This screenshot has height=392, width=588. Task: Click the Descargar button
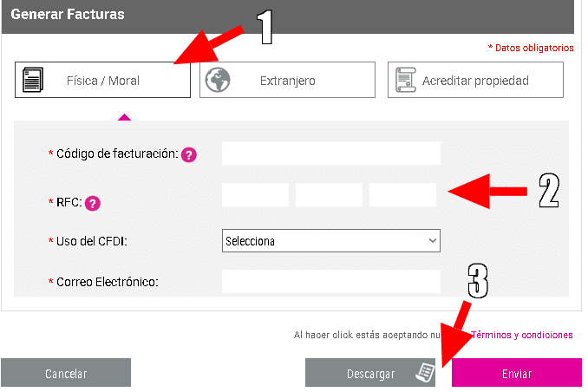tap(370, 373)
